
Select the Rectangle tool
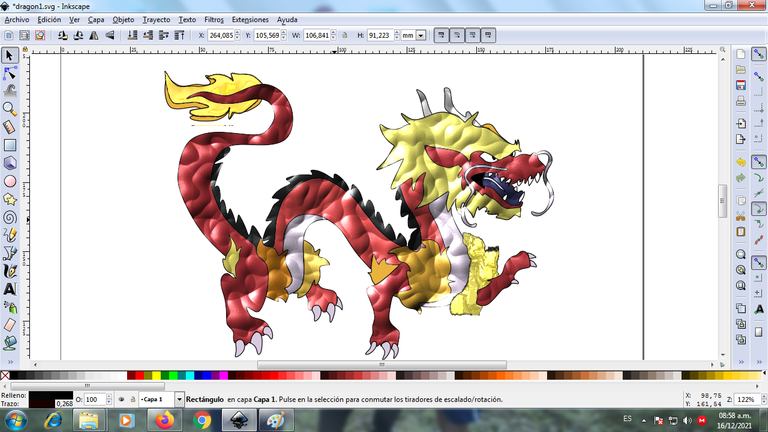coord(9,145)
